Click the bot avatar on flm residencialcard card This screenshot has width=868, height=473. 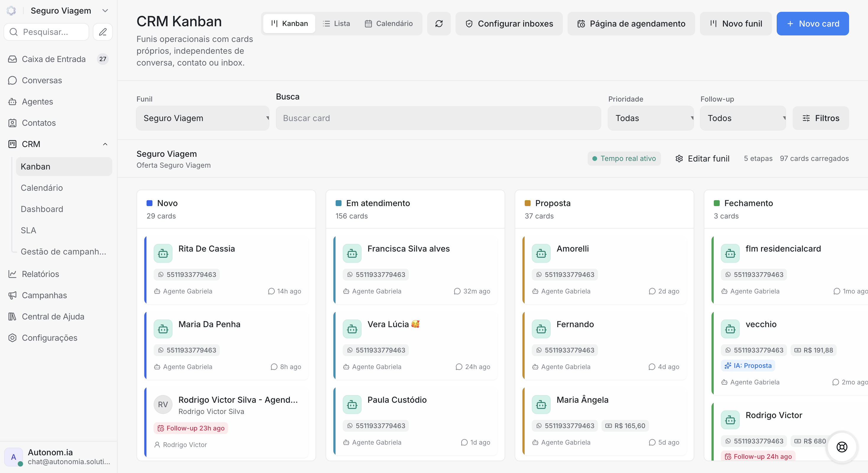point(730,253)
